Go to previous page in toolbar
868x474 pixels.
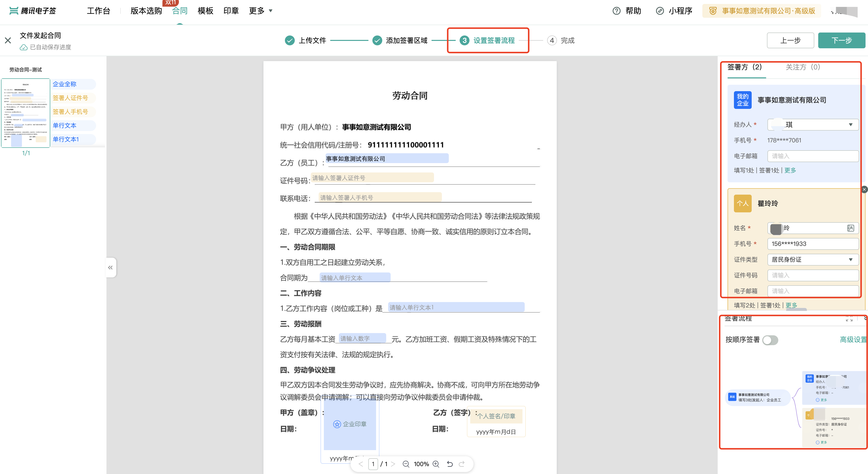pos(361,464)
